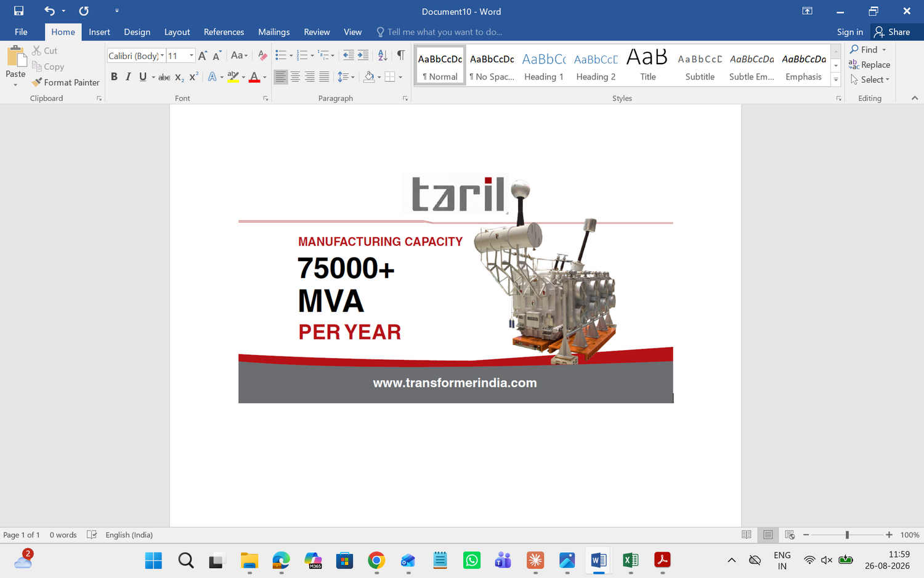Open the Mailings tab
Image resolution: width=924 pixels, height=578 pixels.
[274, 32]
